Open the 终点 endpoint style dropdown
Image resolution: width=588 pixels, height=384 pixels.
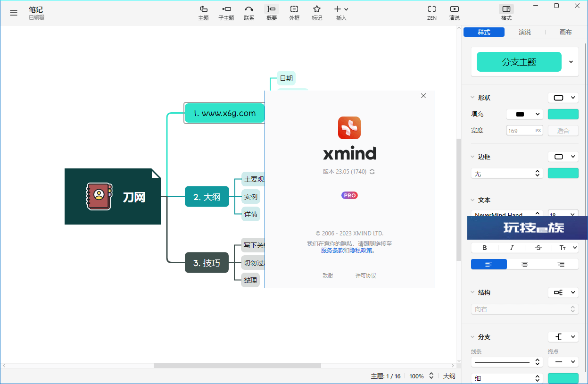(x=563, y=362)
